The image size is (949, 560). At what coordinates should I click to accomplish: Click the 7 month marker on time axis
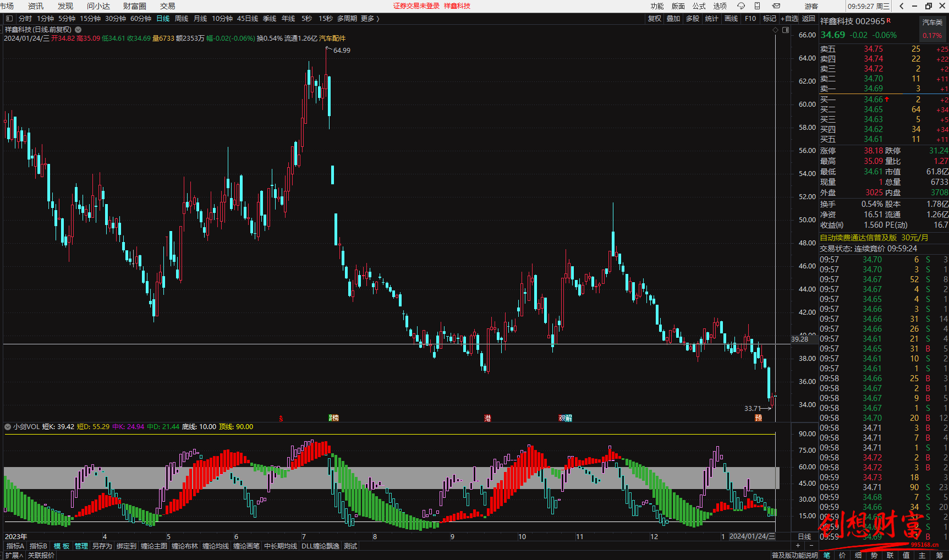pos(304,536)
